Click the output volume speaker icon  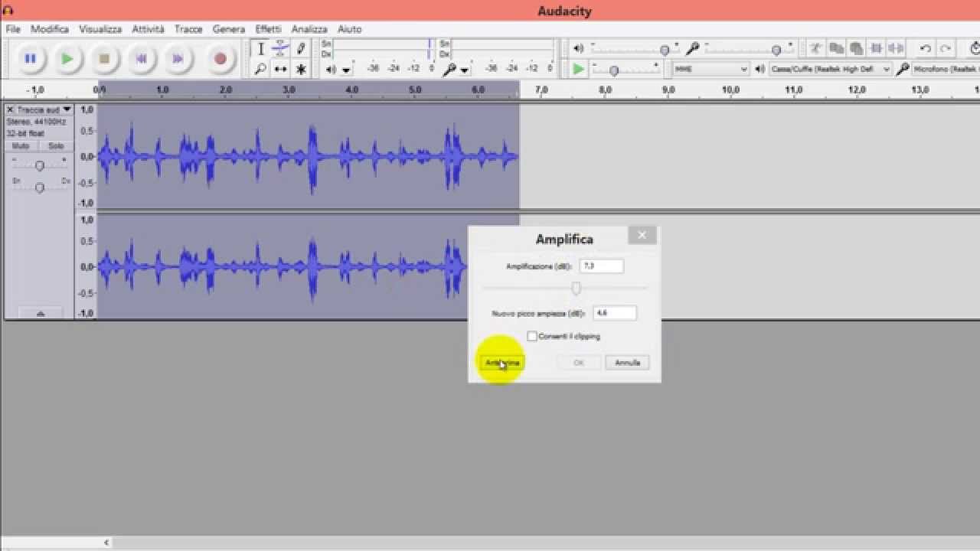click(x=578, y=49)
